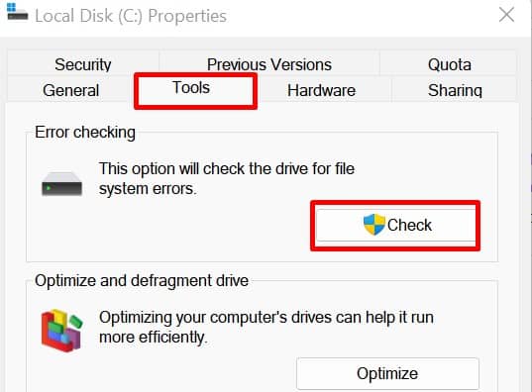Screen dimensions: 532x392
Task: Click the 'Optimize and defragment drive' heading
Action: (x=142, y=281)
